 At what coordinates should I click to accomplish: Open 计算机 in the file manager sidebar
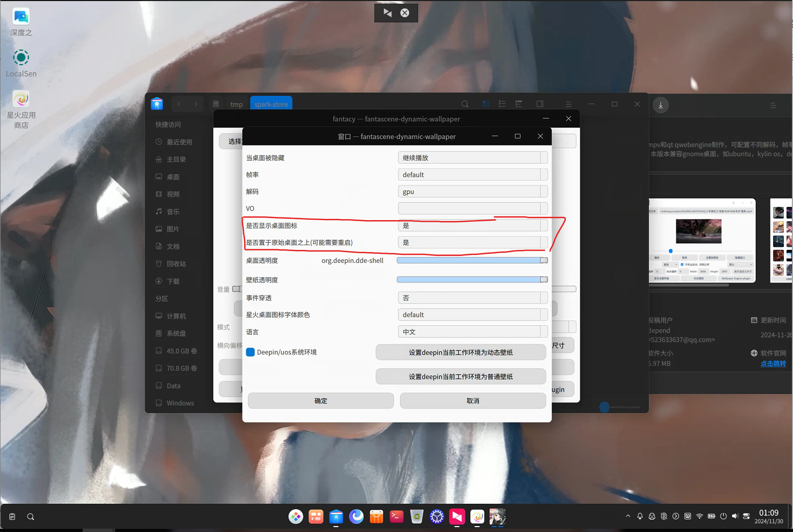click(x=176, y=316)
